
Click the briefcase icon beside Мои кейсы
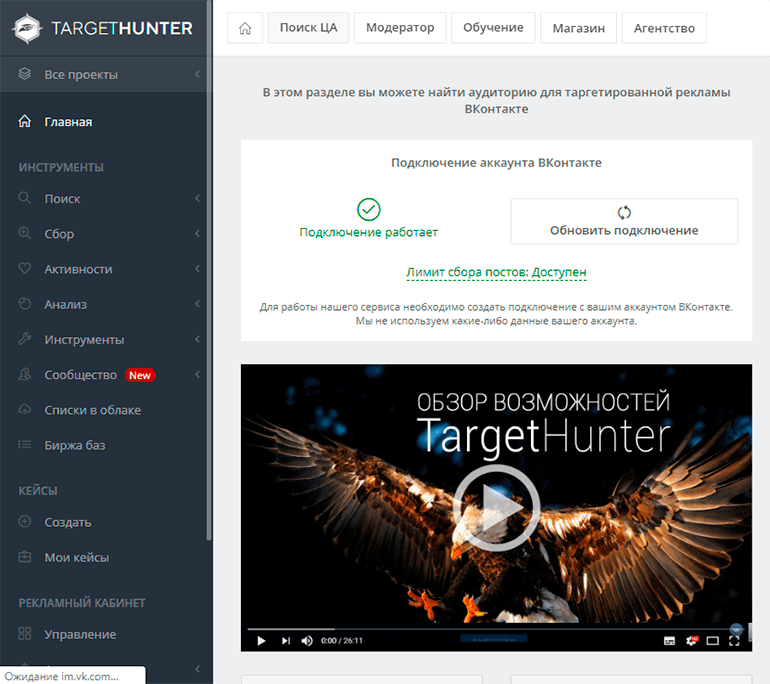coord(25,557)
